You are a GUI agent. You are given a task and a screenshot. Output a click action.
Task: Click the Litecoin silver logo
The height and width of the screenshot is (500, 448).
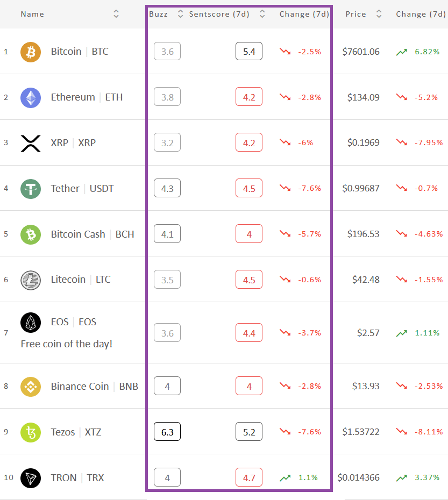click(x=31, y=280)
